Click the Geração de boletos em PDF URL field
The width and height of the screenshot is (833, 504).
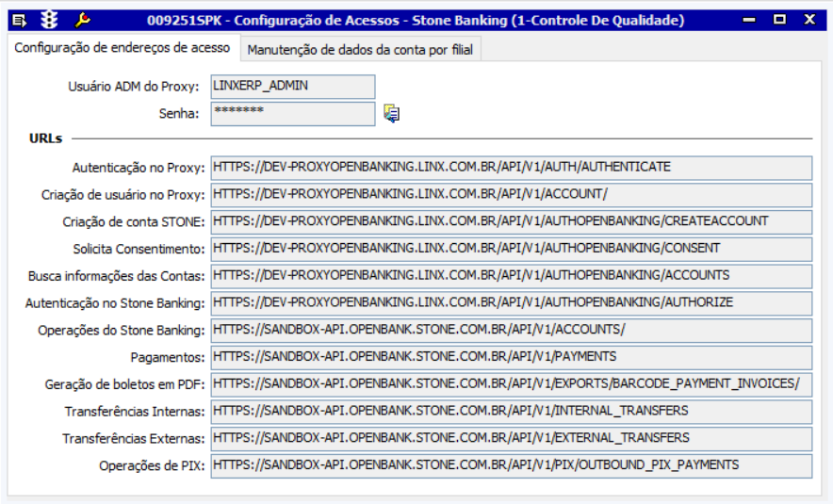coord(511,384)
